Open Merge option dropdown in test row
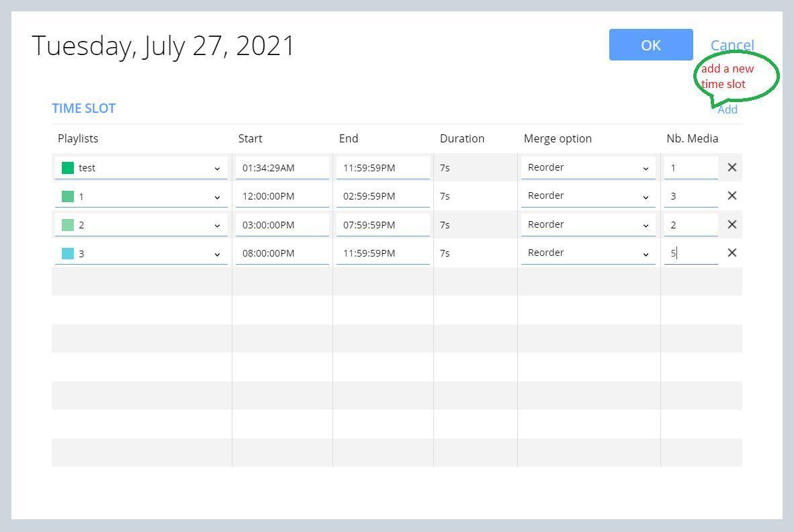 tap(588, 167)
